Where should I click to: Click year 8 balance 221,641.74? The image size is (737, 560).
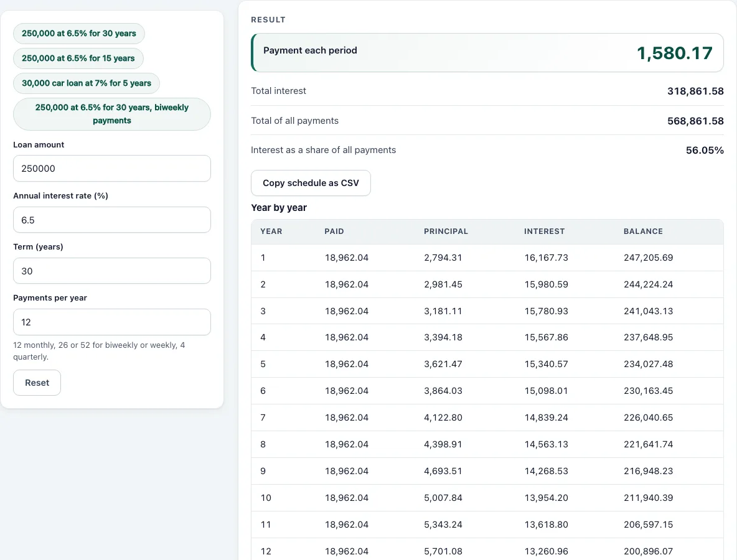[x=648, y=444]
